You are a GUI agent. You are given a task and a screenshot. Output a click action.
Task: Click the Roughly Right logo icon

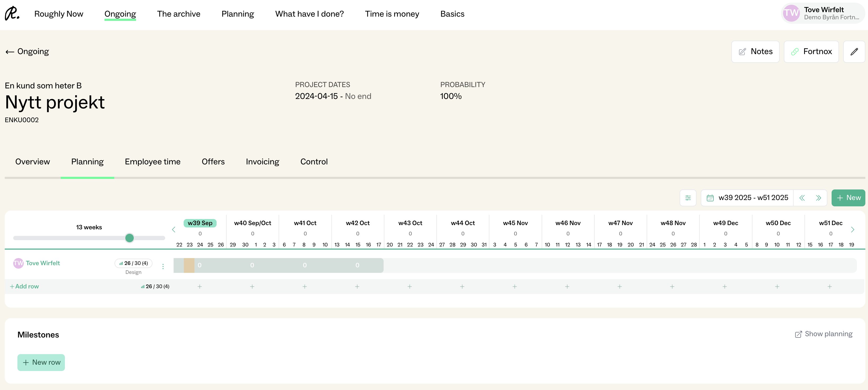[x=12, y=13]
